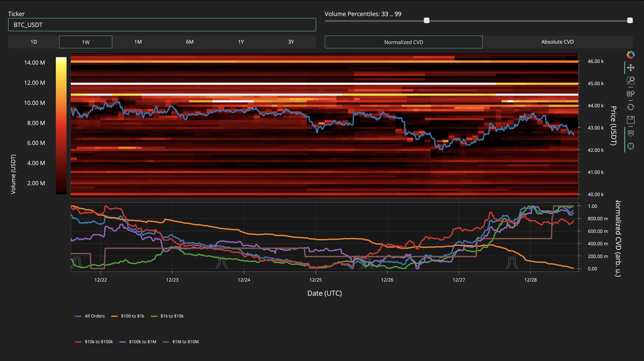Toggle the Crosshair tool
The height and width of the screenshot is (361, 644).
[631, 146]
